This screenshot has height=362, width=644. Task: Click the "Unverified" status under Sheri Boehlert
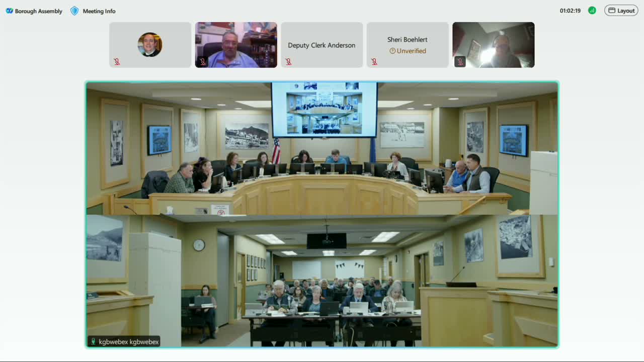pyautogui.click(x=408, y=51)
